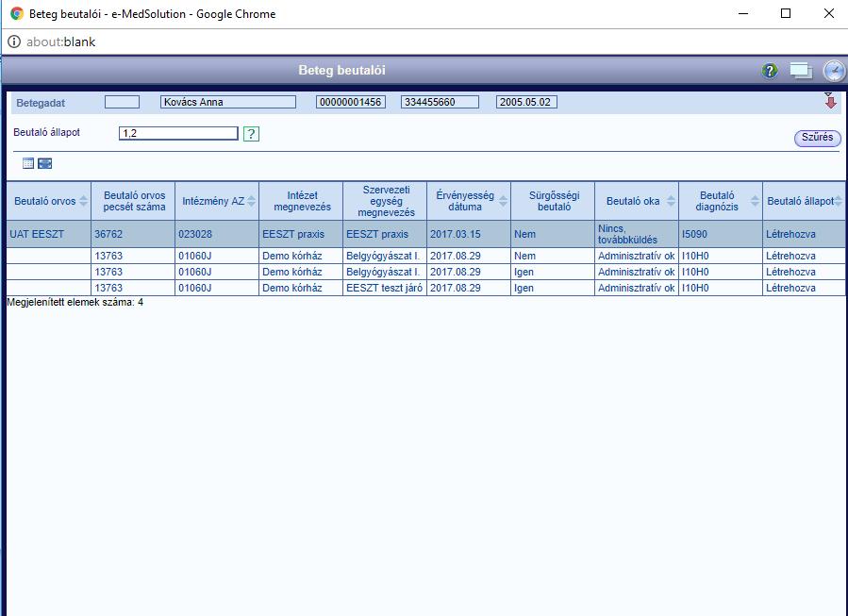Click the Szervezeti egység megnevezés header

pos(386,201)
